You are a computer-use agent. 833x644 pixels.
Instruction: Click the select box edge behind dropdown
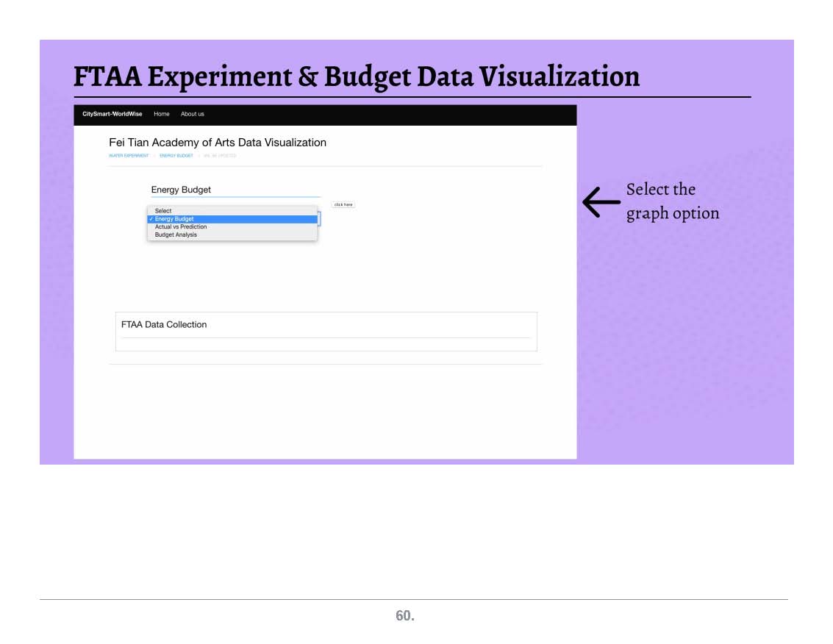(x=319, y=218)
